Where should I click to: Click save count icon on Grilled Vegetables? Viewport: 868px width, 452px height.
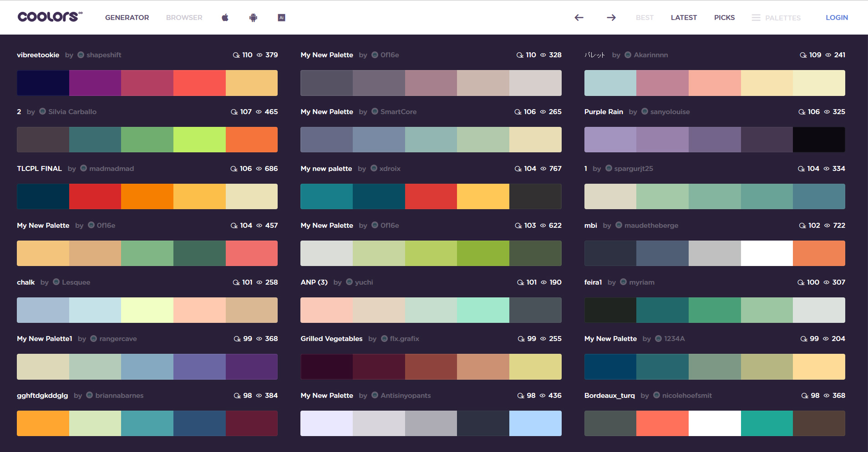[x=521, y=339]
